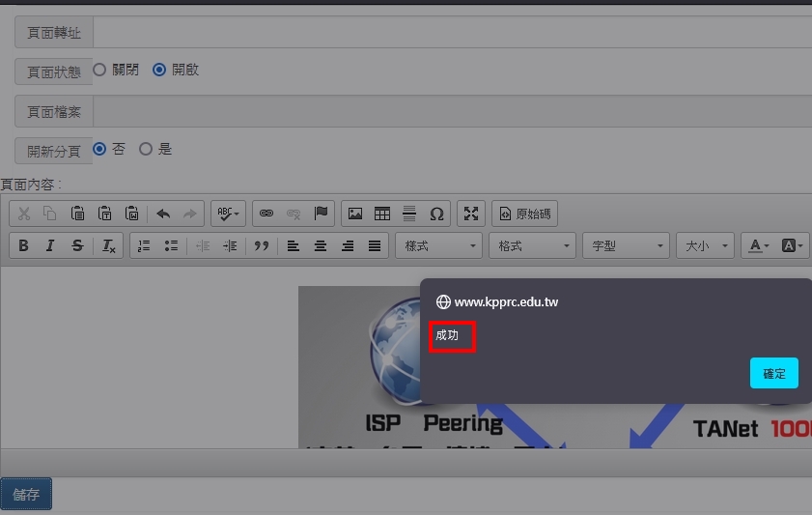812x515 pixels.
Task: Click the Copy icon in editor toolbar
Action: 50,214
